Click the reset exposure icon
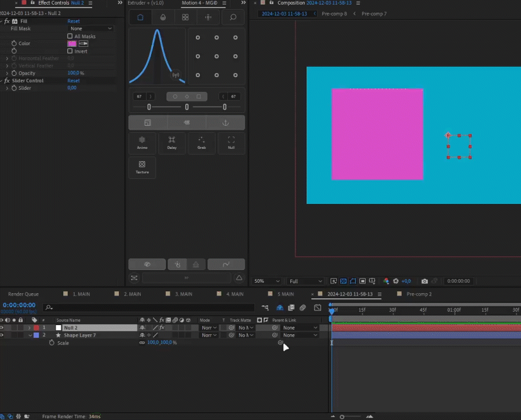 (x=396, y=281)
